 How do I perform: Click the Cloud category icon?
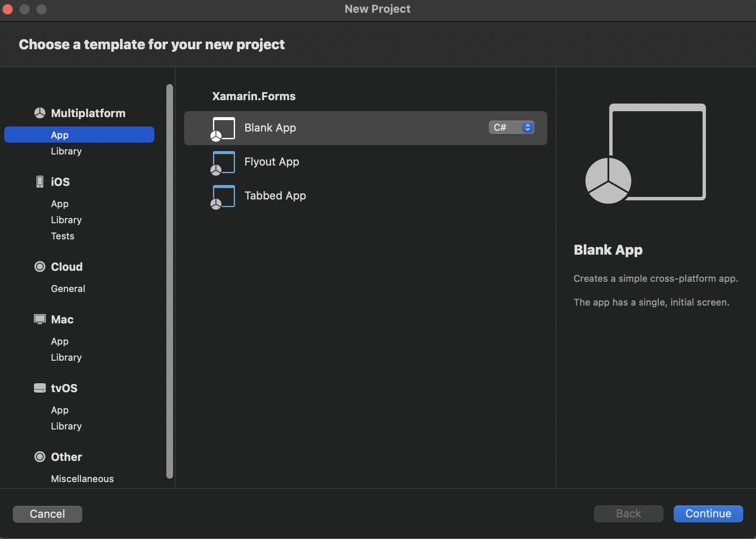(x=39, y=267)
